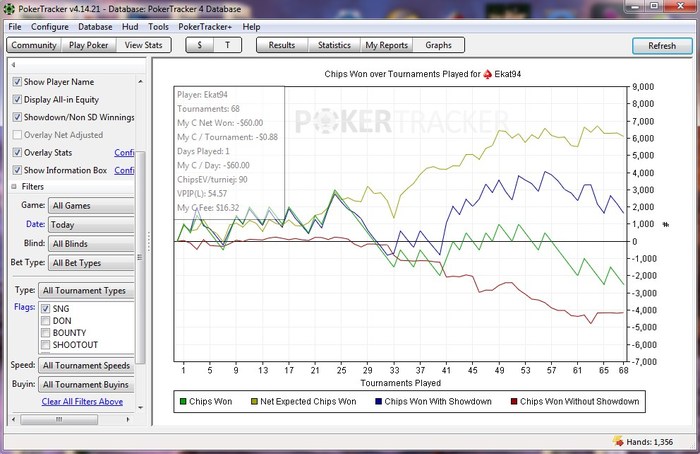The height and width of the screenshot is (454, 700).
Task: Open the PokerTracker+ menu
Action: (205, 27)
